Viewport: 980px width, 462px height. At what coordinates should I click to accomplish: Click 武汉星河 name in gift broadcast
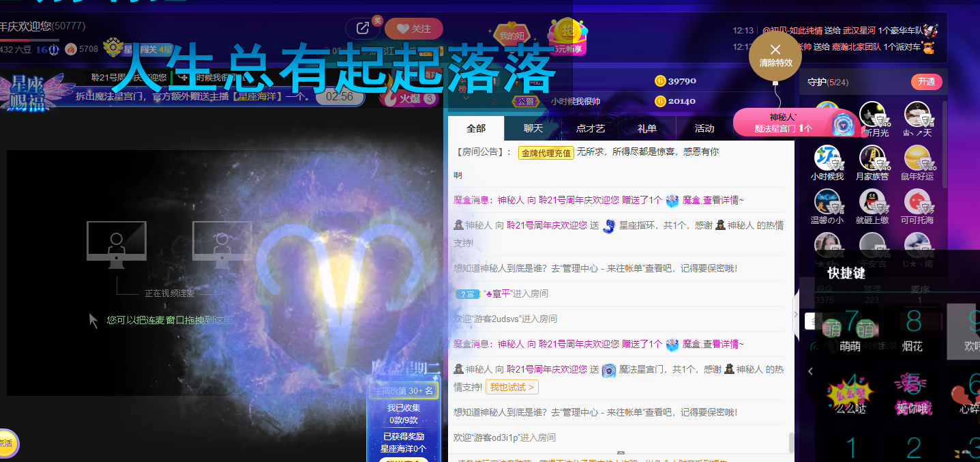(859, 31)
